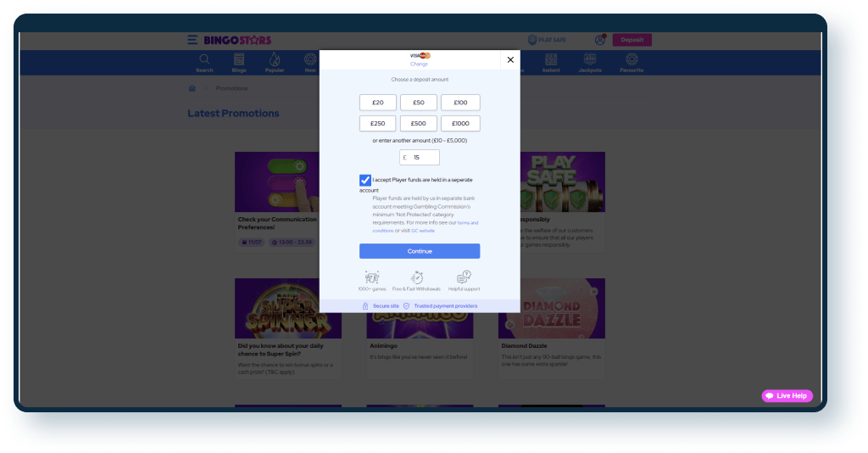Select the £20 deposit amount
868x453 pixels.
(378, 103)
